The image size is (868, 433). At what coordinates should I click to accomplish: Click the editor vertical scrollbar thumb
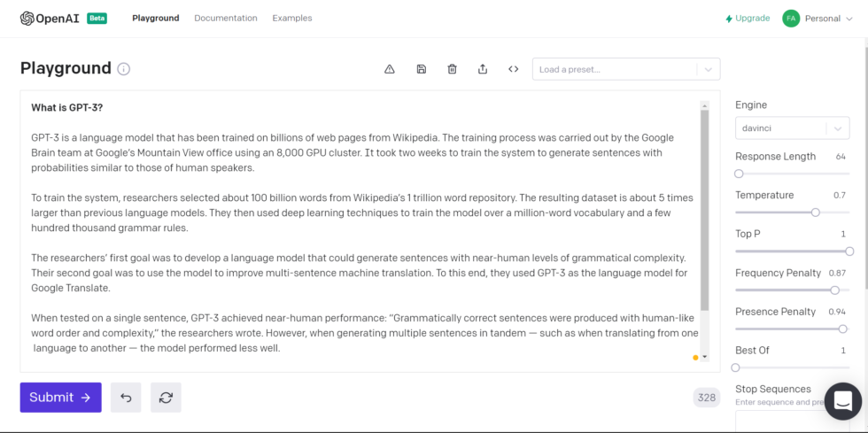pos(705,210)
